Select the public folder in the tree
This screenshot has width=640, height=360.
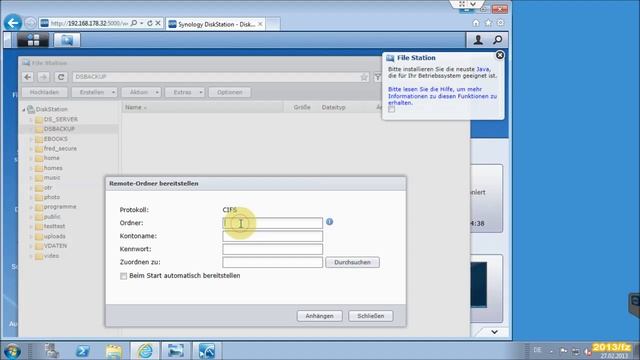coord(52,217)
